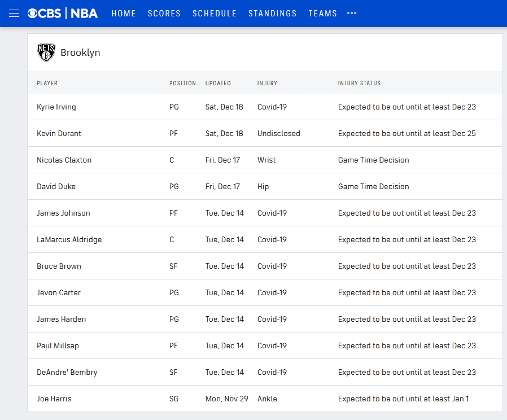Open the Home nav item
The image size is (507, 420).
coord(124,14)
